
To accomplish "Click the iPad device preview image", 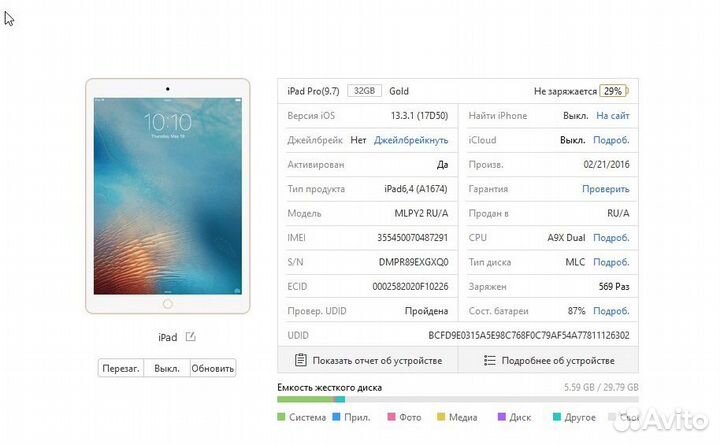I will coord(168,196).
